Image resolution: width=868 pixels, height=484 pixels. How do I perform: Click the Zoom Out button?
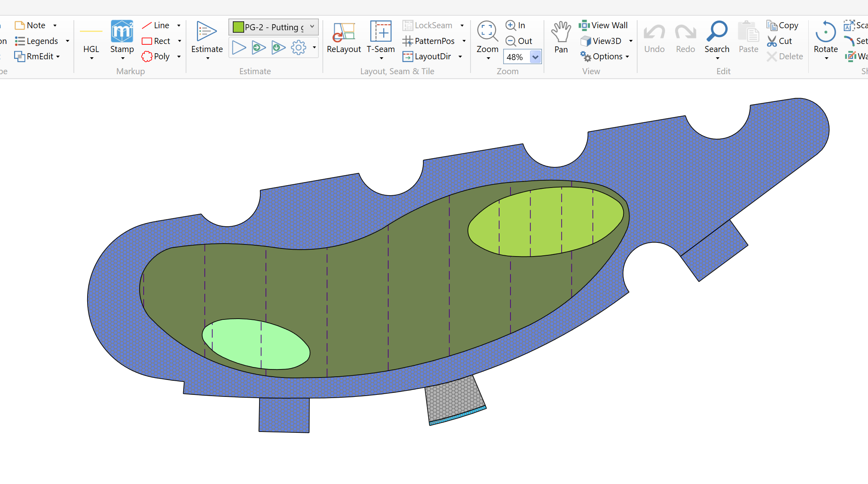pos(519,41)
